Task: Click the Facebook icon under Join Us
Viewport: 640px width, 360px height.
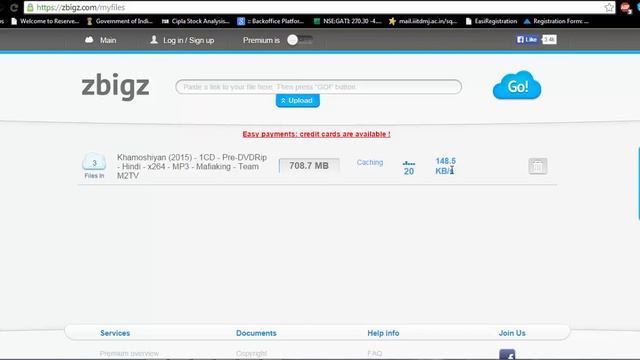Action: pyautogui.click(x=507, y=354)
